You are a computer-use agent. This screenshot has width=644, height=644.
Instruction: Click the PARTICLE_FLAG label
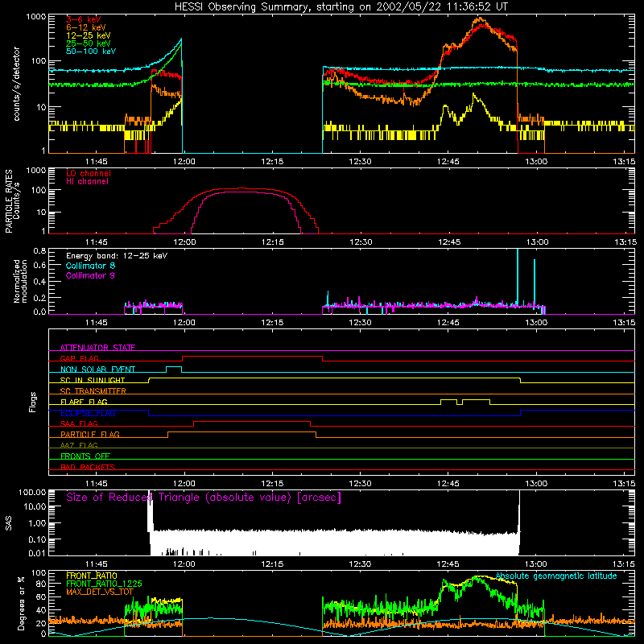pyautogui.click(x=90, y=434)
